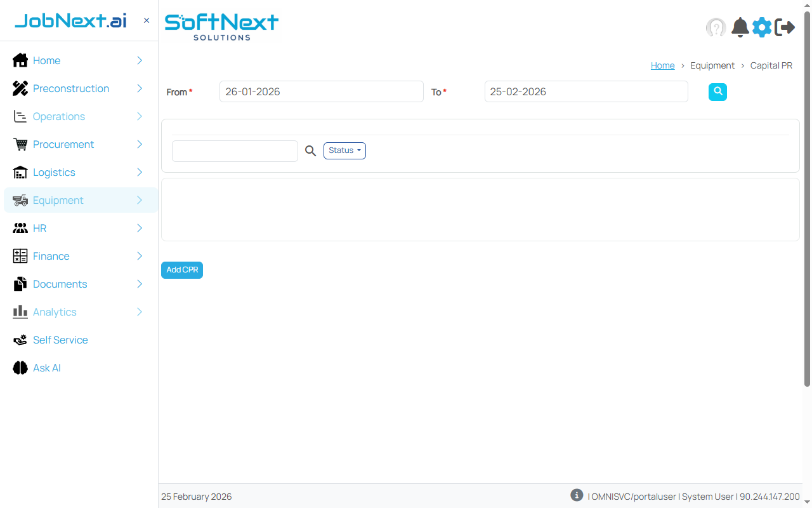Click the help question mark icon
Screen dimensions: 812x508
(716, 27)
